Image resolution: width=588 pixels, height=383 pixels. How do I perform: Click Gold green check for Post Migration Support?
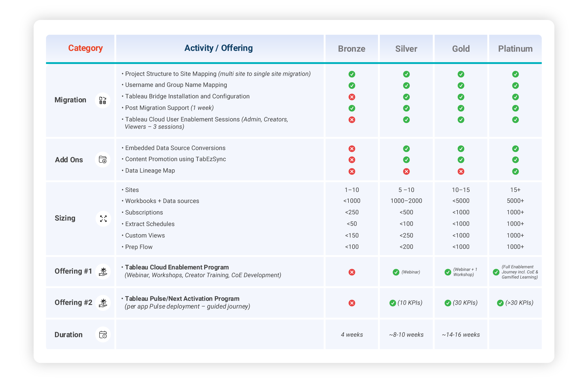(x=461, y=108)
